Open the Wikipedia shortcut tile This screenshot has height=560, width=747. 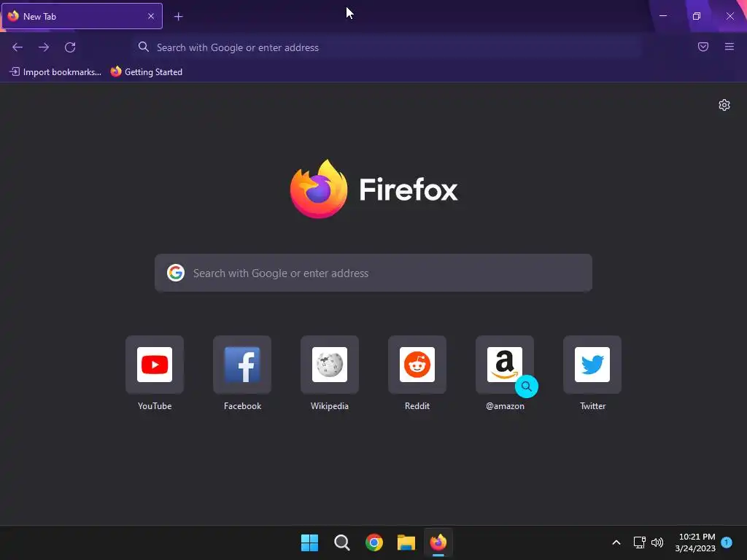330,365
